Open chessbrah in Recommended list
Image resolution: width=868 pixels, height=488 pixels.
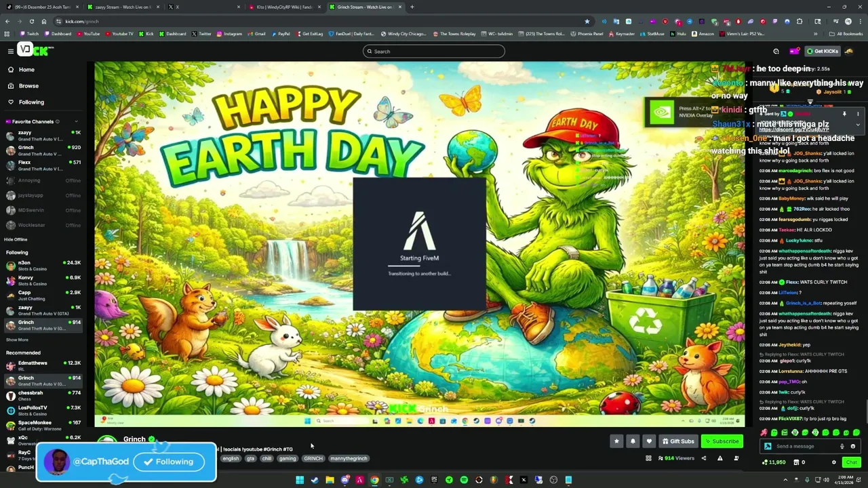[x=43, y=395]
